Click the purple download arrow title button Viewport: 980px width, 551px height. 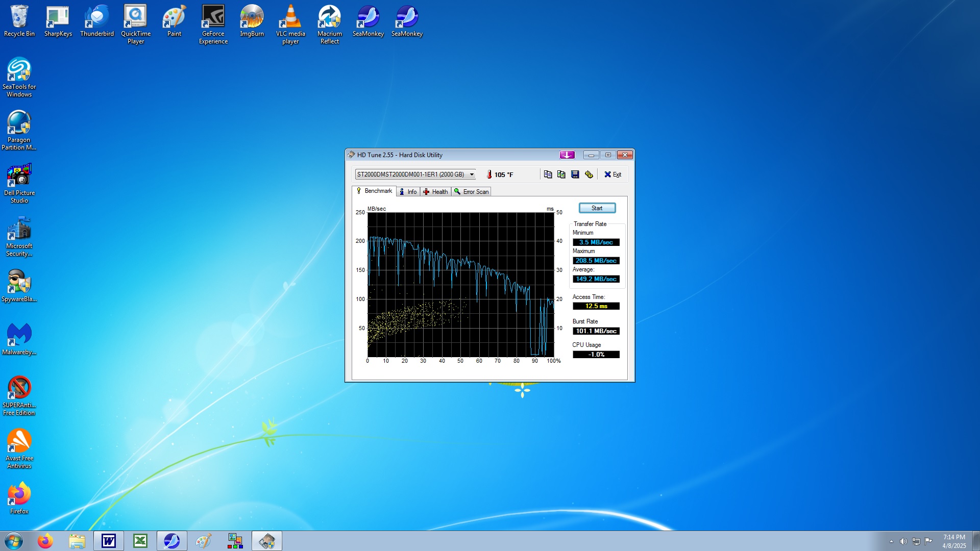point(567,155)
